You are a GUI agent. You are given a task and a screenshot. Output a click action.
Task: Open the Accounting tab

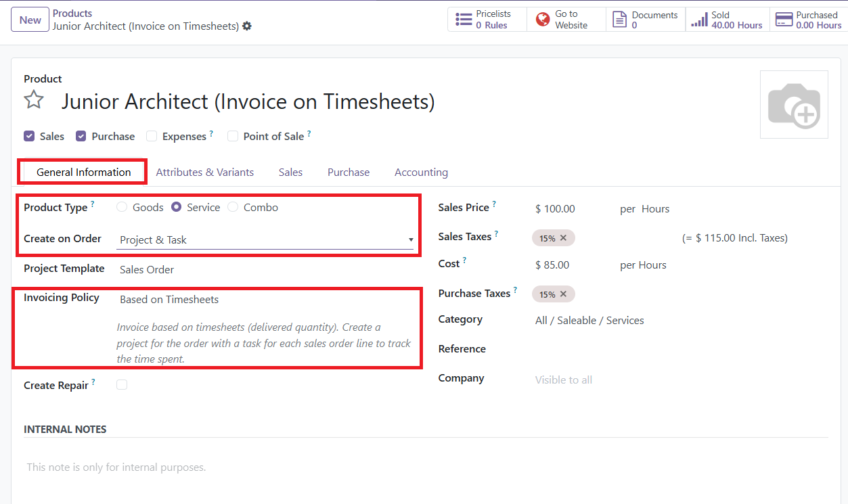[421, 173]
